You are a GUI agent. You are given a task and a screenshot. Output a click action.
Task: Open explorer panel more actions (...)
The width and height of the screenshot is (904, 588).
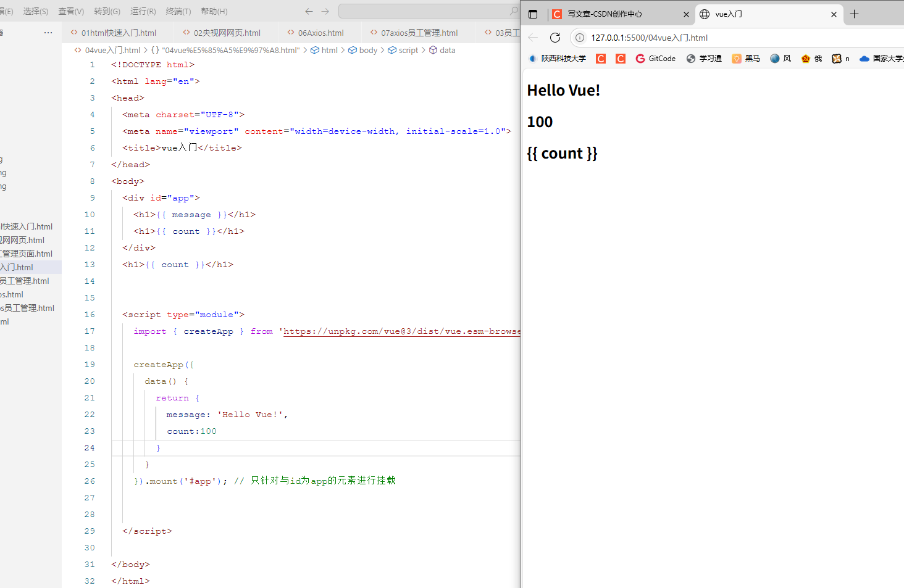[x=48, y=33]
